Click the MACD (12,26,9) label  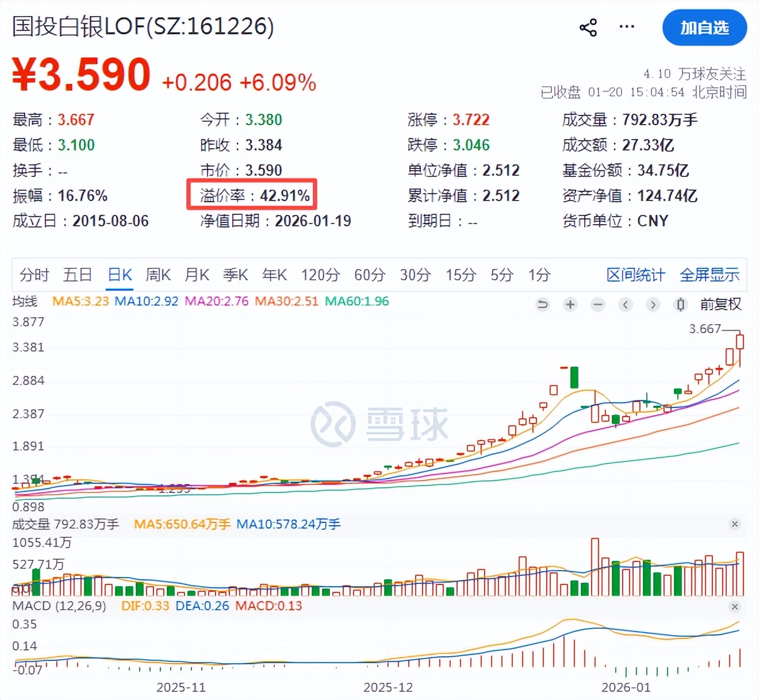59,606
